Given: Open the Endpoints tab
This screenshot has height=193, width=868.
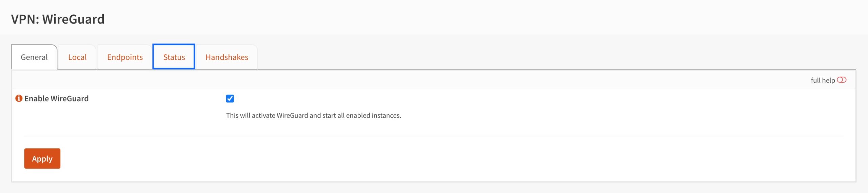Looking at the screenshot, I should [125, 57].
